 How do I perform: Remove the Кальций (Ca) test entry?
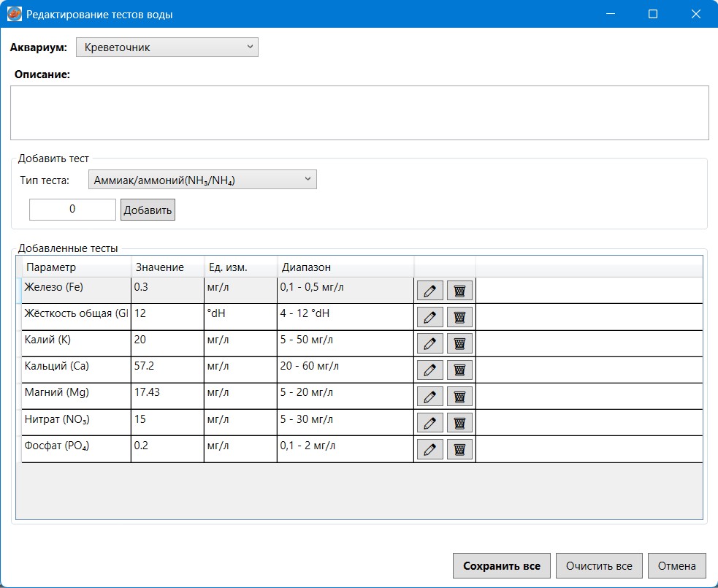459,370
